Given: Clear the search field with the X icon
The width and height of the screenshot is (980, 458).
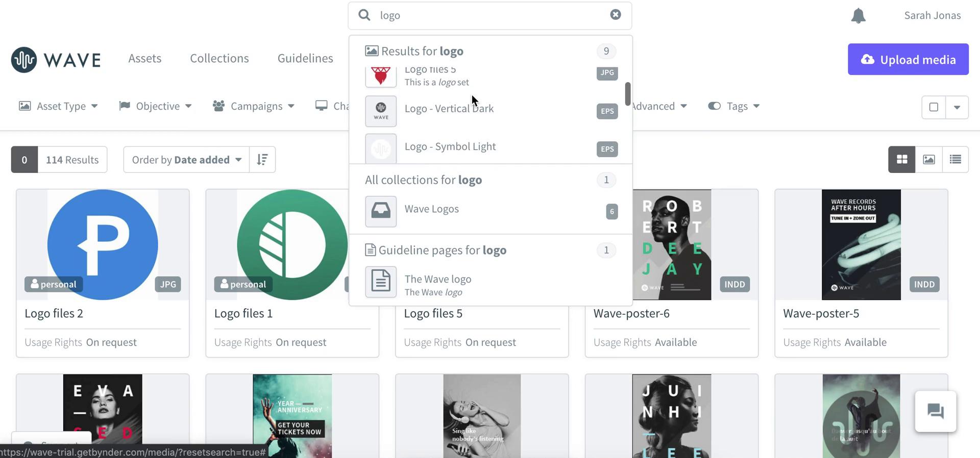Looking at the screenshot, I should tap(616, 14).
